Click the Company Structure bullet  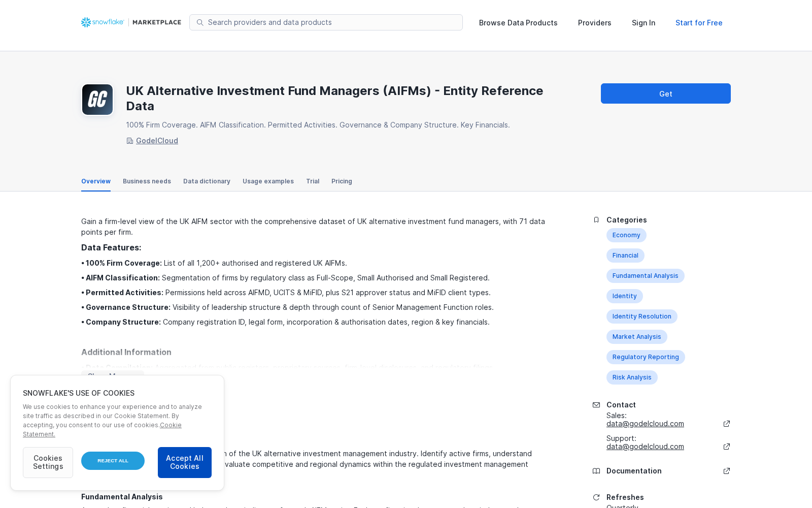coord(285,322)
